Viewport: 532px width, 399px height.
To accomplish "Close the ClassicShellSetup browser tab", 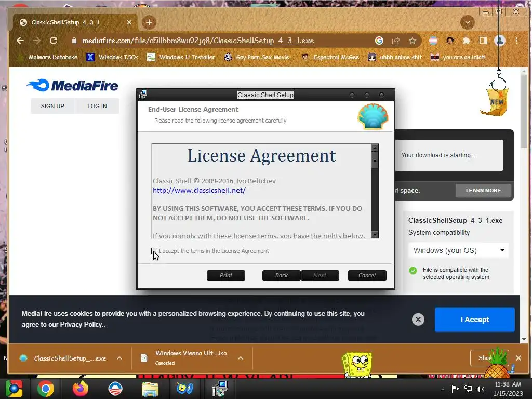I will [x=129, y=22].
